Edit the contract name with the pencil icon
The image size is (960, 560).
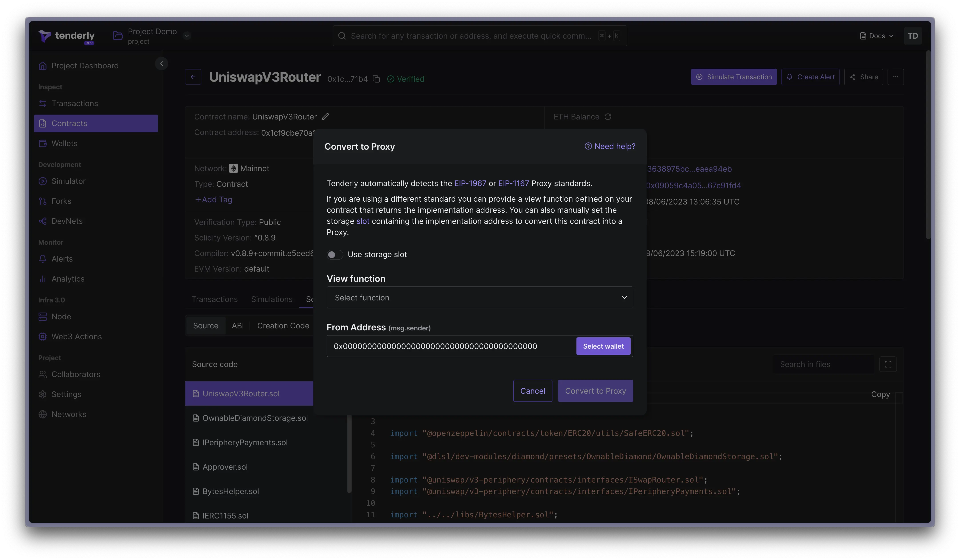(325, 117)
